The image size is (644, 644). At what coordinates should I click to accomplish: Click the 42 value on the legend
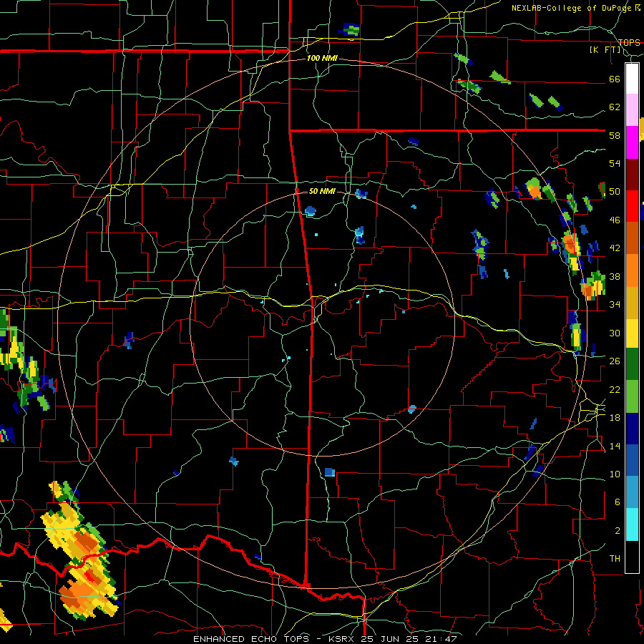pos(615,248)
